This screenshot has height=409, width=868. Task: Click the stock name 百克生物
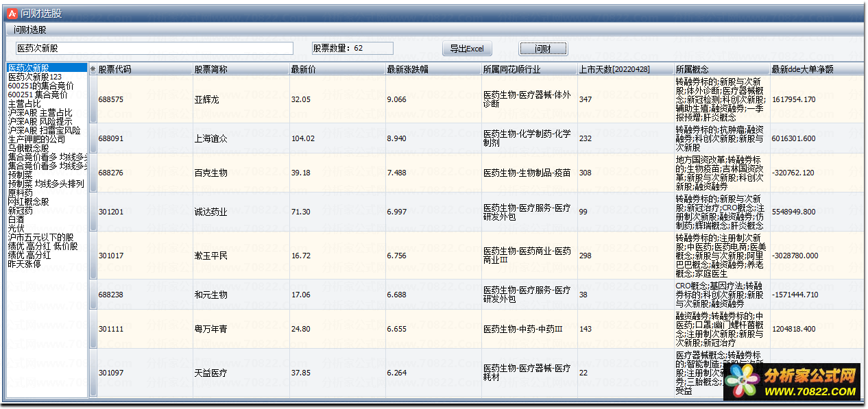point(210,173)
